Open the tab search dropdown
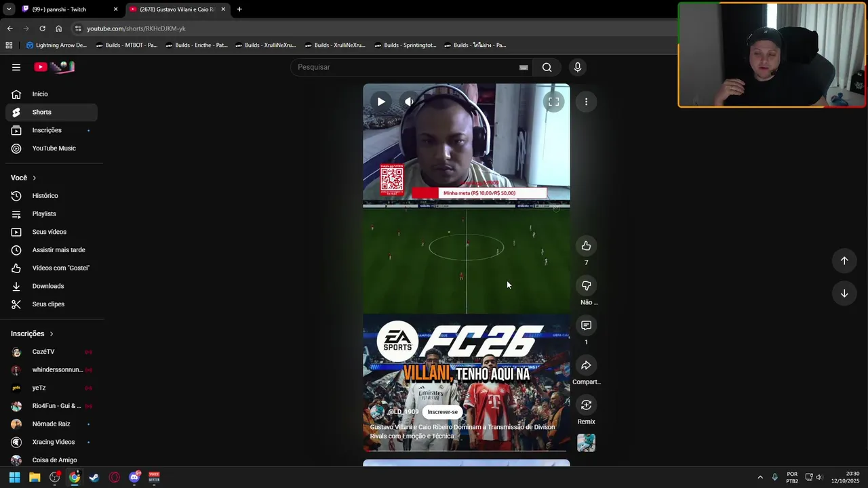Screen dimensions: 868x488 pos(9,9)
